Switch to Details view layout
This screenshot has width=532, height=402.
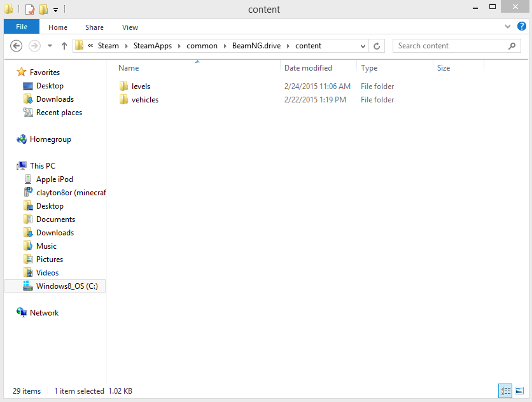click(x=505, y=391)
